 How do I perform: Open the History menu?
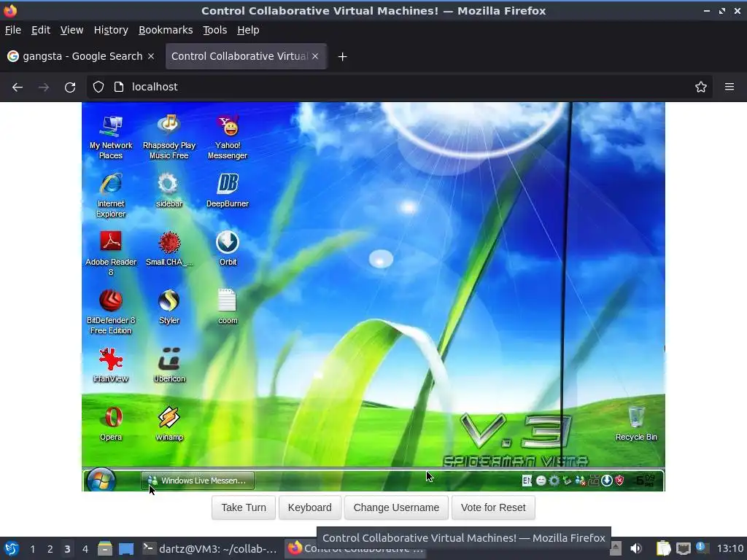(x=111, y=30)
